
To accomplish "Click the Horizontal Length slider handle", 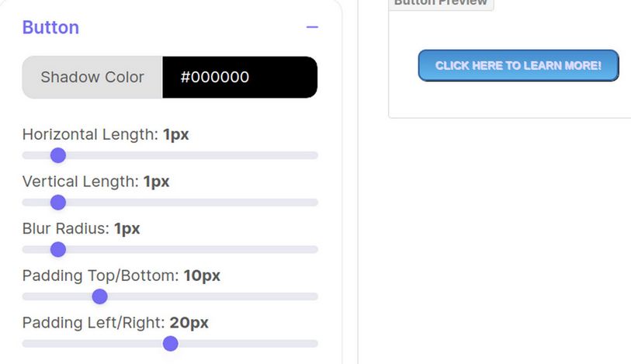I will click(57, 155).
